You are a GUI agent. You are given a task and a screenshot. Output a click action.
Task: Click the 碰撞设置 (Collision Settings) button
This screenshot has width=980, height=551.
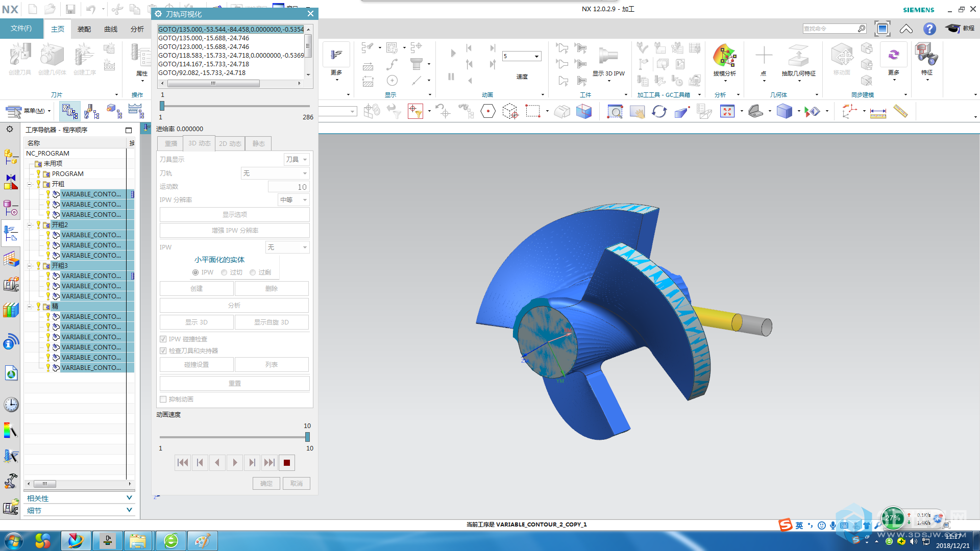point(197,364)
